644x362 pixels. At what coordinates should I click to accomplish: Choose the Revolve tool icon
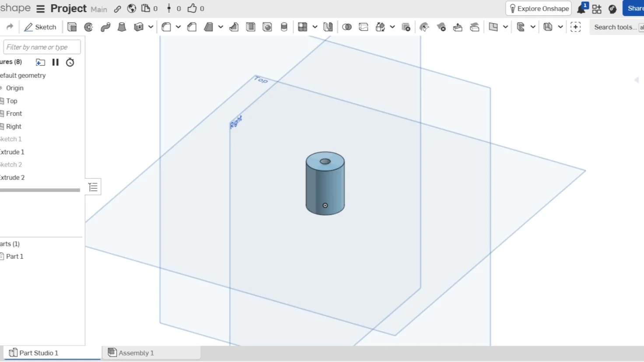(89, 27)
